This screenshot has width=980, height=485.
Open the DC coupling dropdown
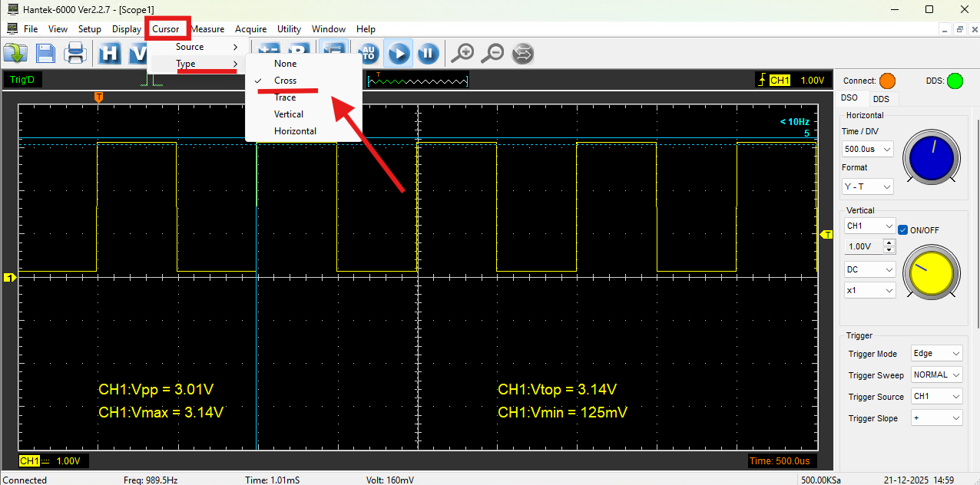[870, 270]
